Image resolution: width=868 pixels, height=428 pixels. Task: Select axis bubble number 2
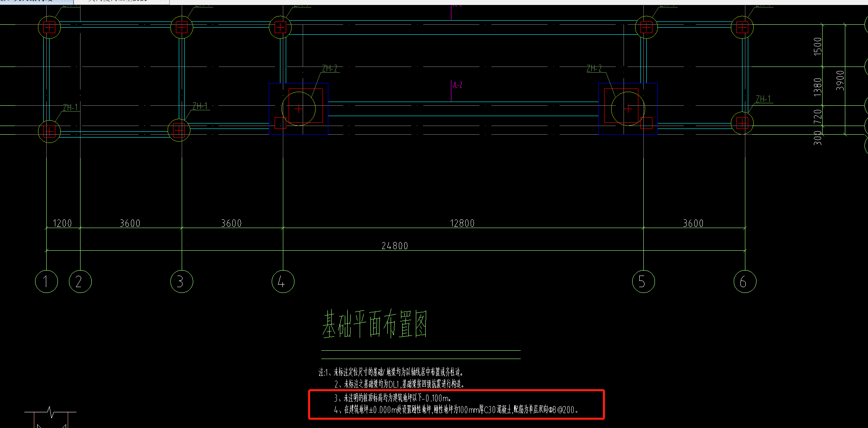click(x=80, y=282)
